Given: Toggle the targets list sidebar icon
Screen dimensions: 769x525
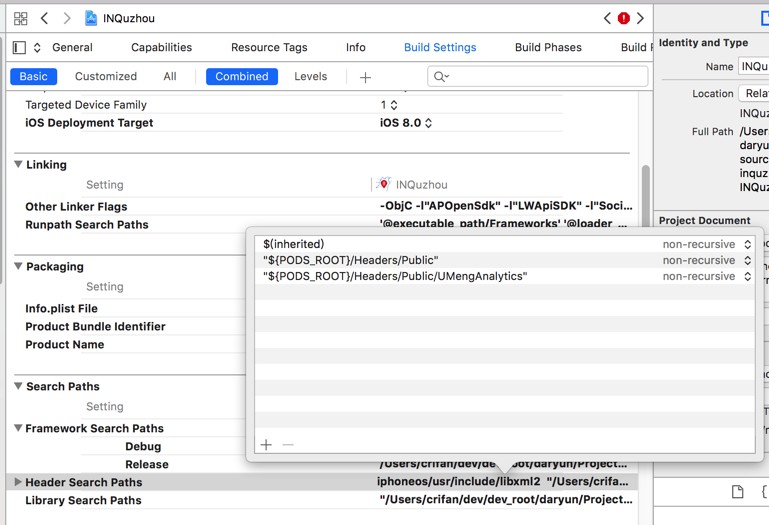Looking at the screenshot, I should [x=19, y=48].
